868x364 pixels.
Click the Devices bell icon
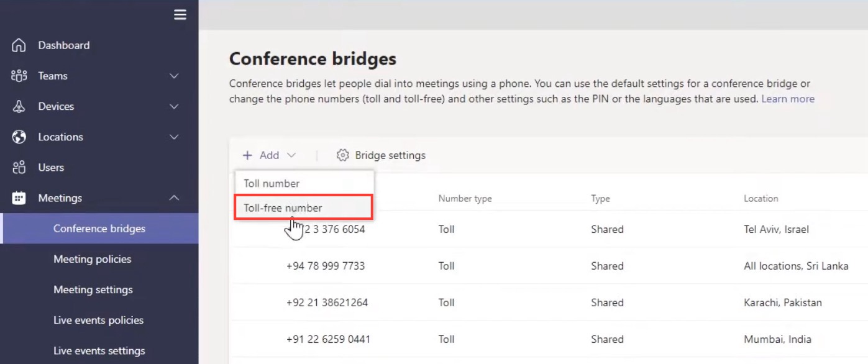pos(19,106)
